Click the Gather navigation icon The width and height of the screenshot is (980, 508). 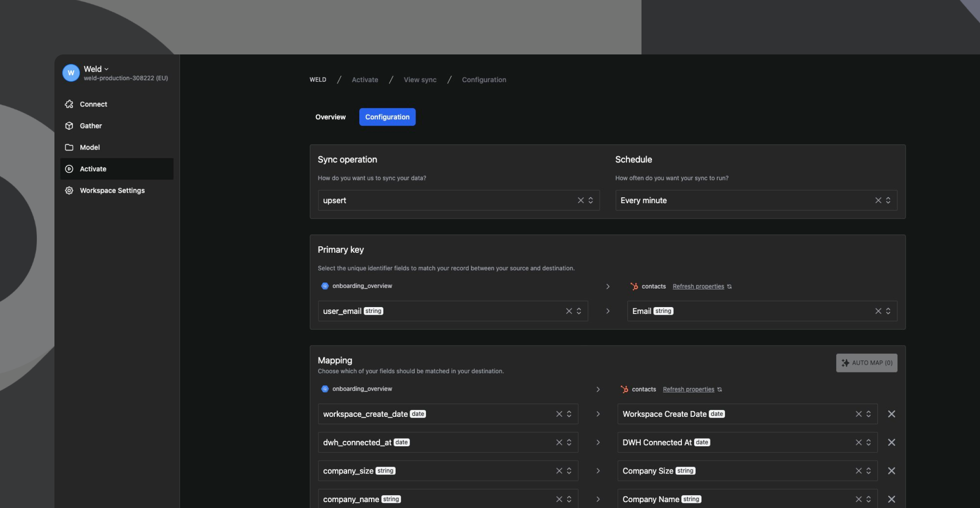coord(69,126)
